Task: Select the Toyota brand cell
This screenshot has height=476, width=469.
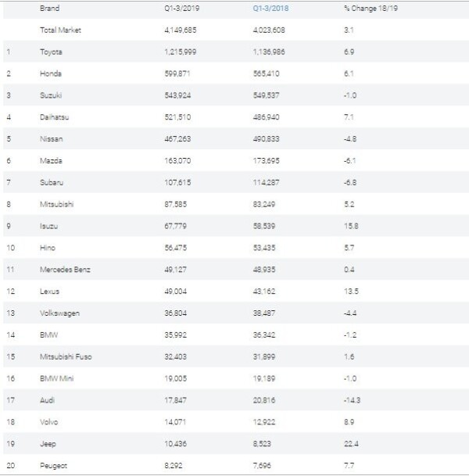Action: tap(51, 52)
